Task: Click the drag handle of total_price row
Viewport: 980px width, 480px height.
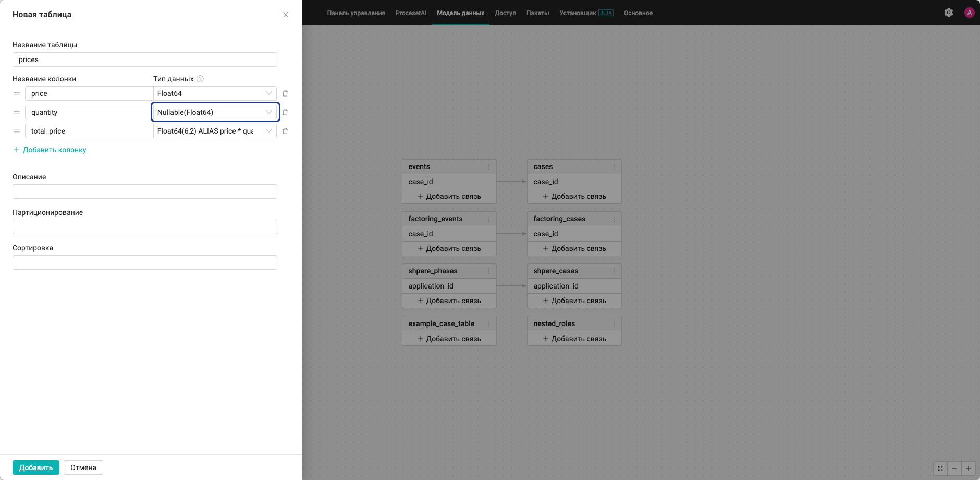Action: tap(17, 131)
